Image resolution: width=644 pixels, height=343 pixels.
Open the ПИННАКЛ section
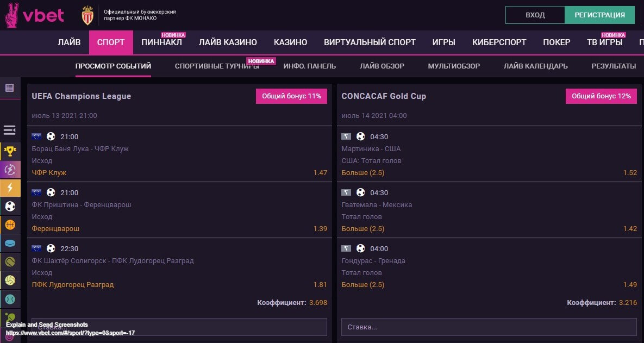click(162, 42)
